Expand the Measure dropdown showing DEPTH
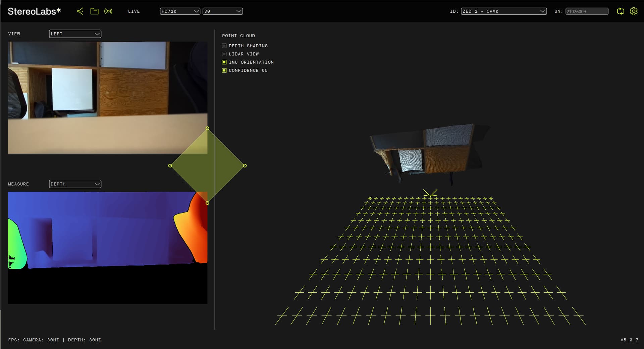Viewport: 644px width, 349px height. pyautogui.click(x=75, y=184)
